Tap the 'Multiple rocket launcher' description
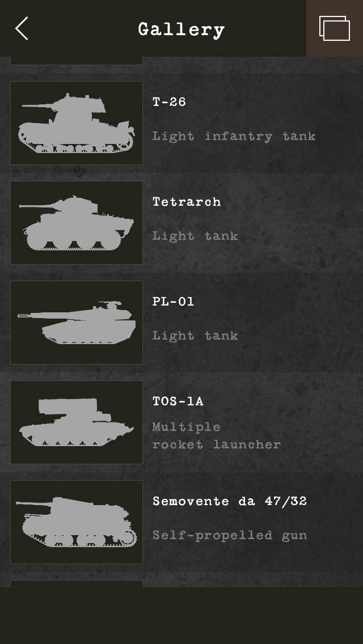The image size is (363, 644). pos(217,435)
